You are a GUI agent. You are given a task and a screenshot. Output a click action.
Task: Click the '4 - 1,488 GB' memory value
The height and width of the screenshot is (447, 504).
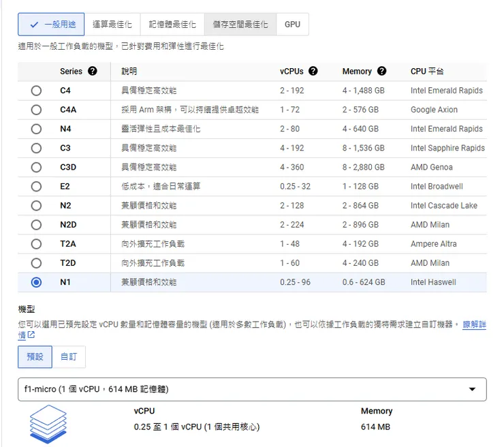coord(363,91)
